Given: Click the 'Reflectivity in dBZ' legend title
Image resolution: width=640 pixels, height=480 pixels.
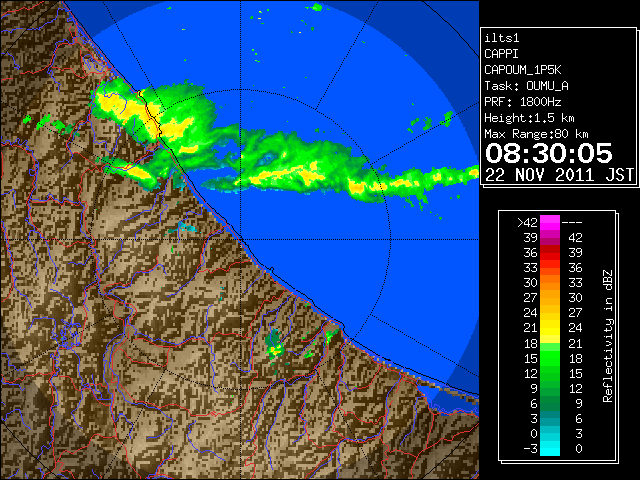Looking at the screenshot, I should pyautogui.click(x=608, y=336).
